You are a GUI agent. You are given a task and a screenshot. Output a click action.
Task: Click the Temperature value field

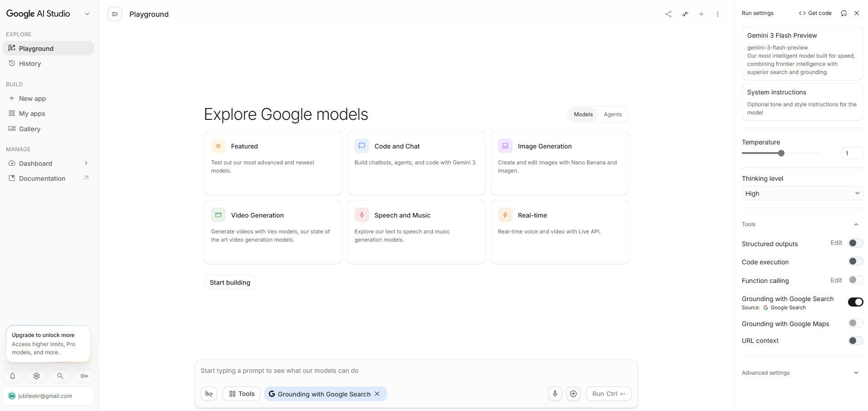pos(852,153)
